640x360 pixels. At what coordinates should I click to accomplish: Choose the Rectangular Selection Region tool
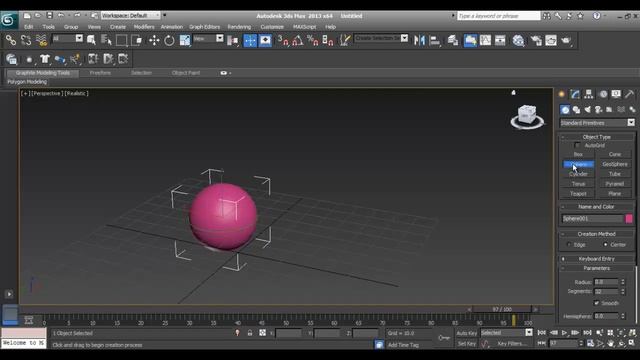pyautogui.click(x=122, y=40)
